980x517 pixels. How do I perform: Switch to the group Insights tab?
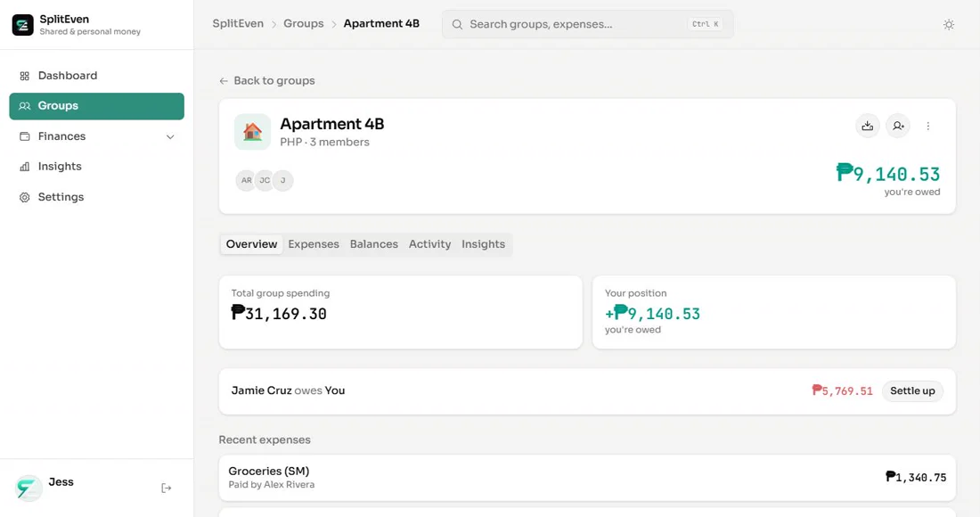(x=483, y=244)
